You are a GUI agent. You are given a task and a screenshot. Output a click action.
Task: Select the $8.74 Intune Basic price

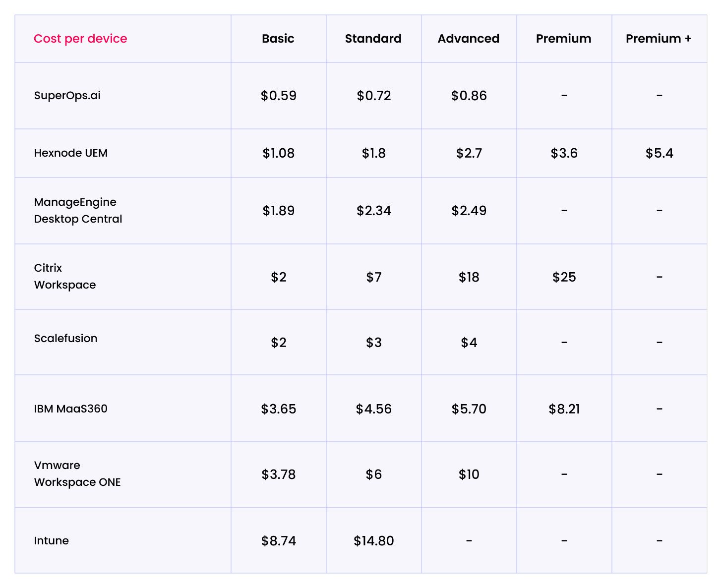(x=279, y=541)
